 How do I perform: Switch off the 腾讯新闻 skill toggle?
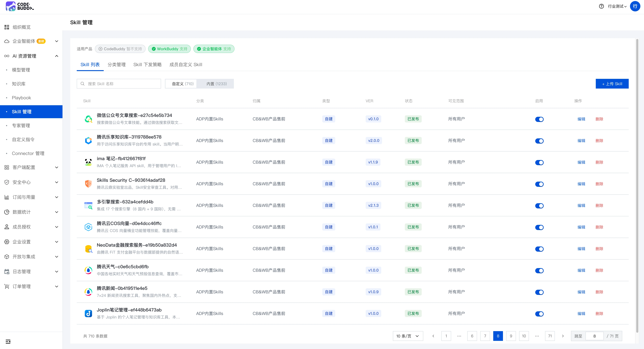point(539,292)
